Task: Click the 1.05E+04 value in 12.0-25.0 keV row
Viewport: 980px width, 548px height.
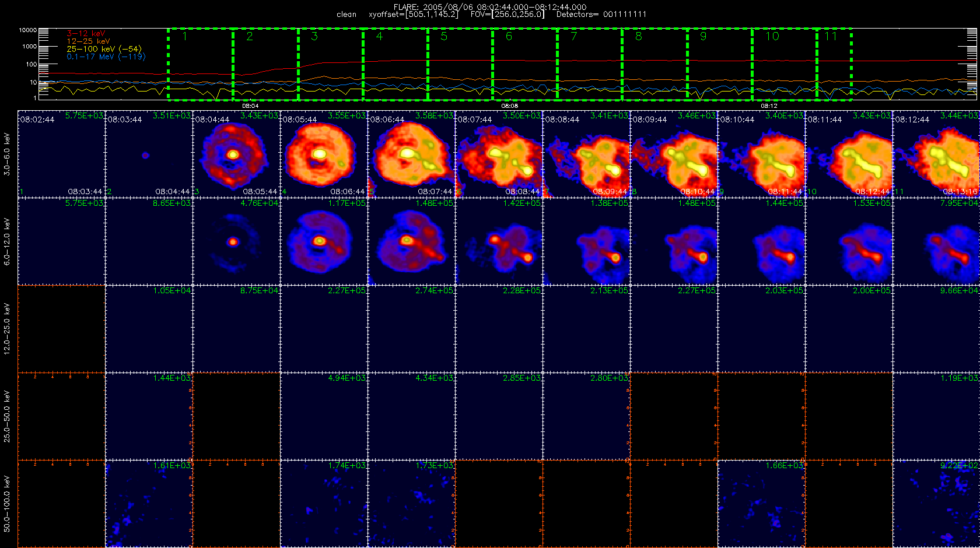Action: [171, 290]
